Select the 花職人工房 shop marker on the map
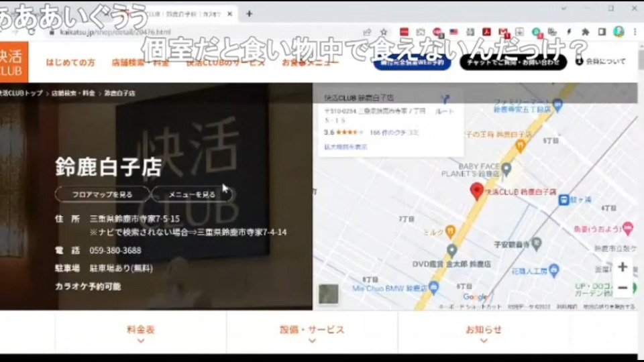 coord(554,270)
